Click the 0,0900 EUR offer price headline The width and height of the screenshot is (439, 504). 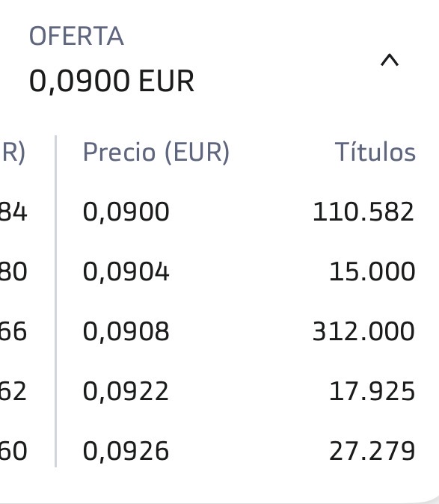pyautogui.click(x=111, y=82)
